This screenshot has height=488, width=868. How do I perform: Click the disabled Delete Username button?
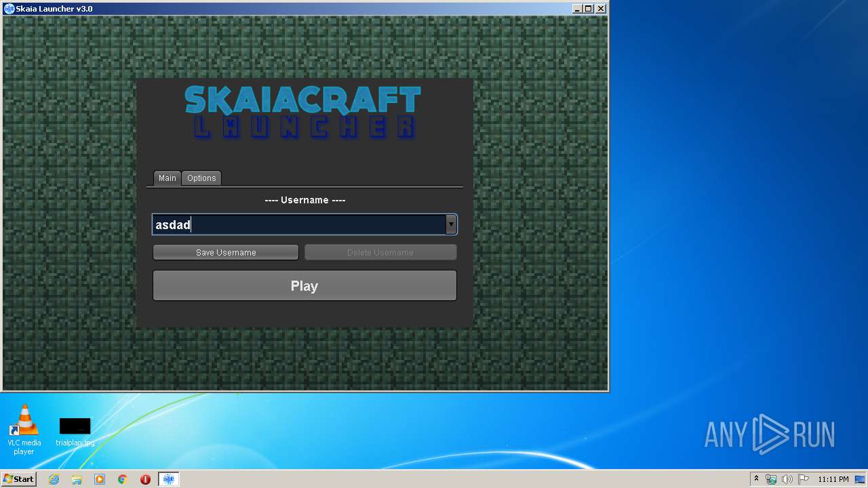tap(380, 252)
